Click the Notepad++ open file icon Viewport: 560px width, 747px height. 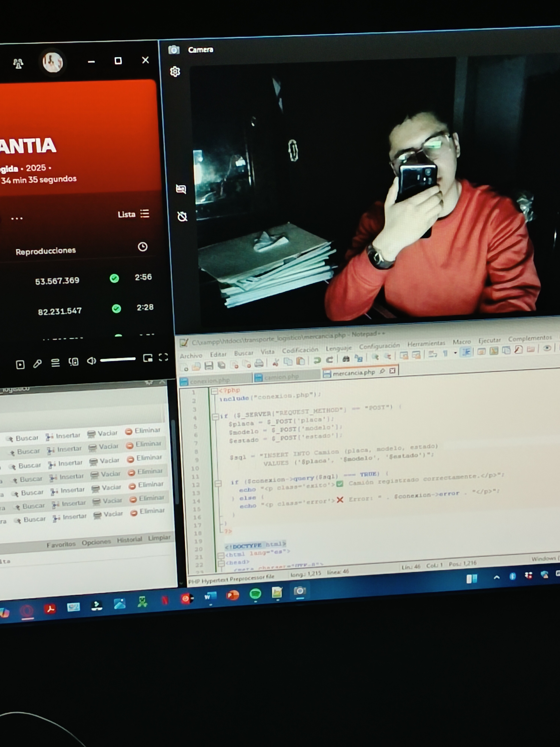point(196,366)
